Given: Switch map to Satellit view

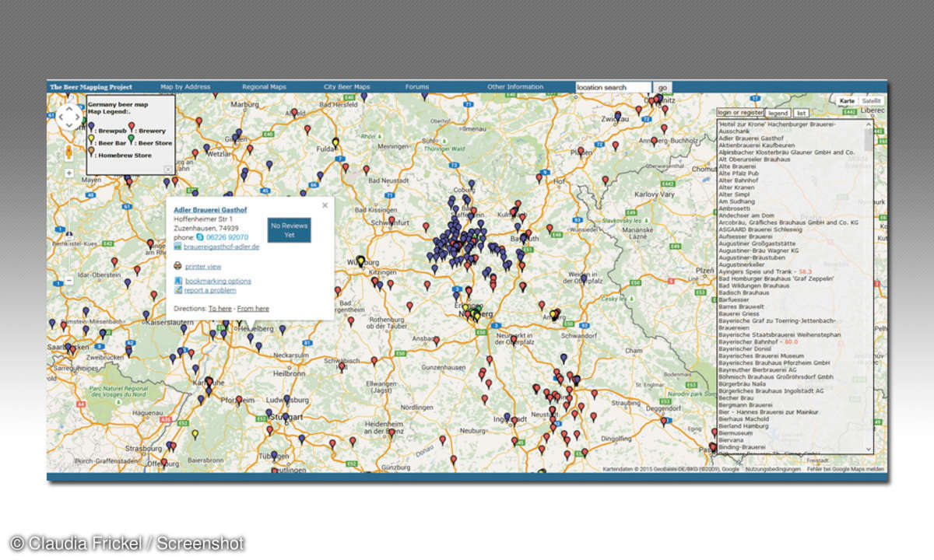Looking at the screenshot, I should (x=872, y=101).
